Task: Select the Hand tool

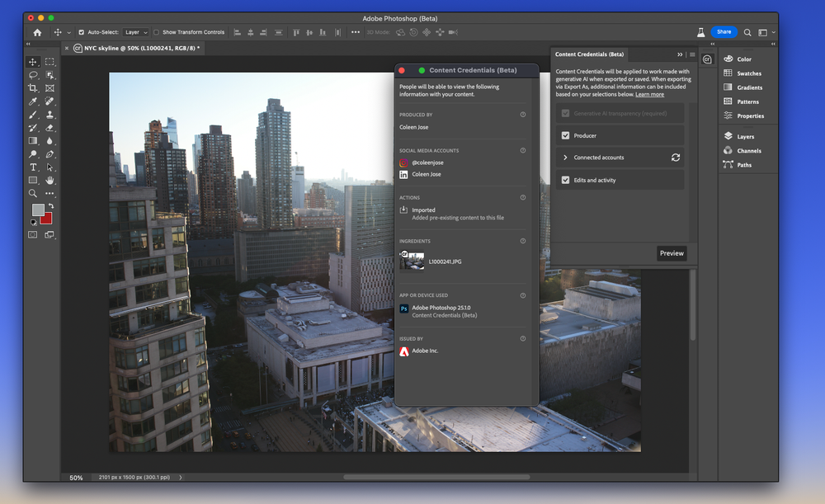Action: point(50,181)
